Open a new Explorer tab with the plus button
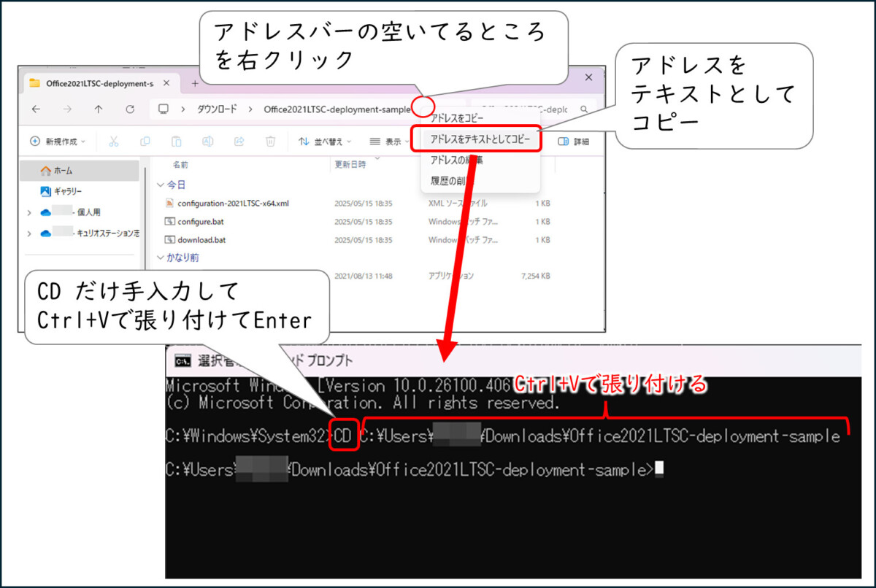The width and height of the screenshot is (876, 588). [195, 83]
